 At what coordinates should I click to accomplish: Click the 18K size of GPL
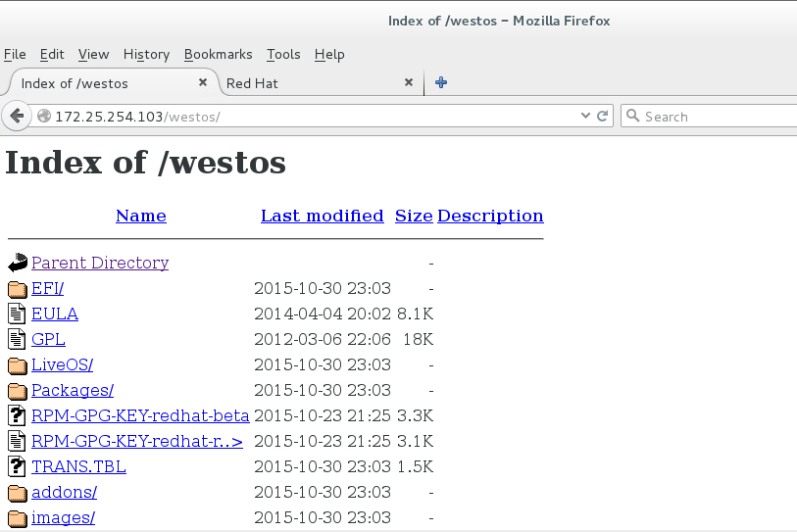coord(418,339)
